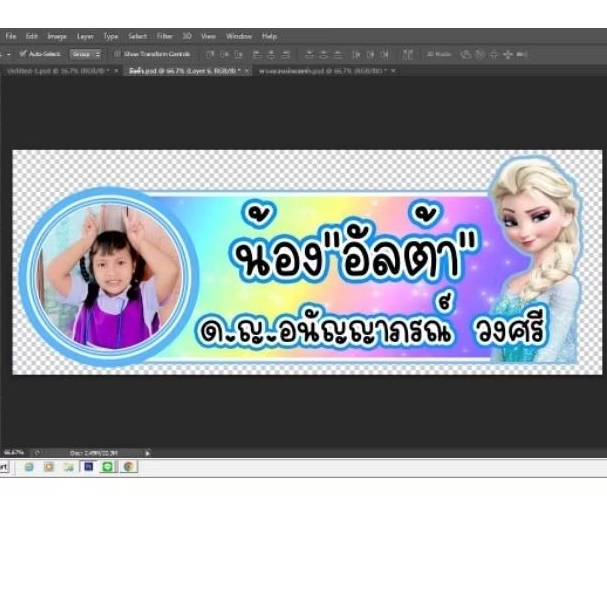Image resolution: width=607 pixels, height=607 pixels.
Task: Open the Type menu
Action: coord(111,36)
